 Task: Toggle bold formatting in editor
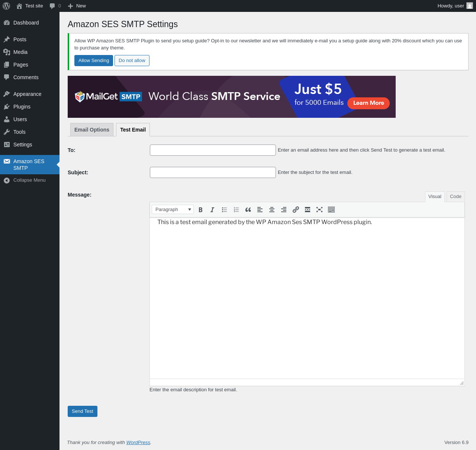tap(200, 210)
